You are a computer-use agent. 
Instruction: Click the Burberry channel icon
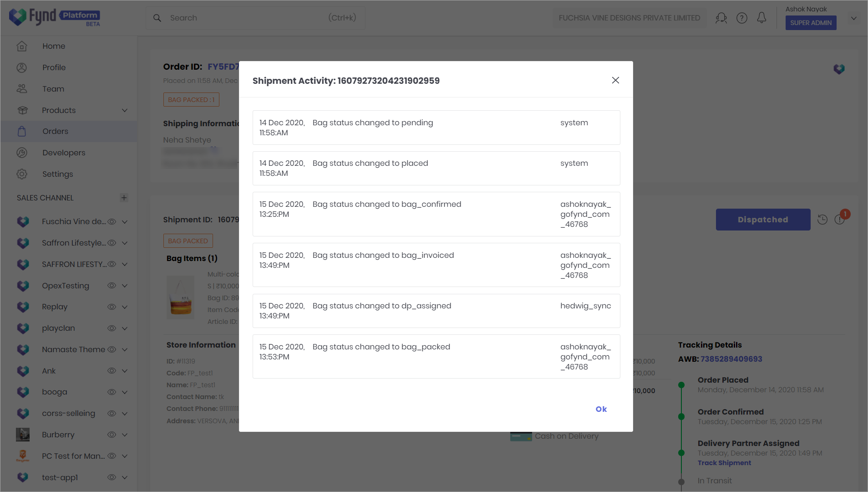[23, 435]
